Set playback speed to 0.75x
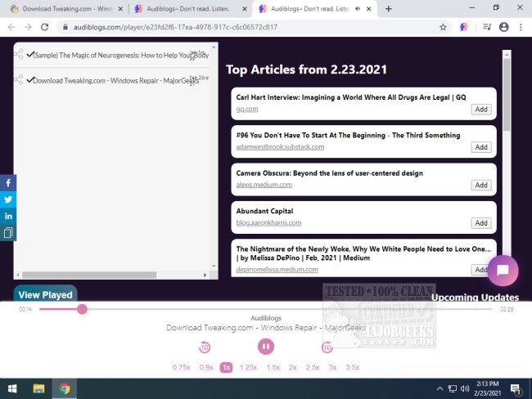Image resolution: width=532 pixels, height=399 pixels. click(181, 367)
